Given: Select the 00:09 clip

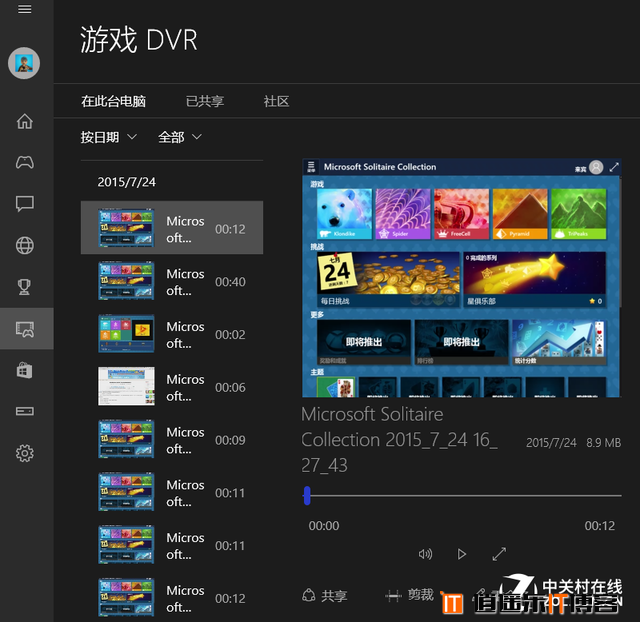Looking at the screenshot, I should 172,439.
